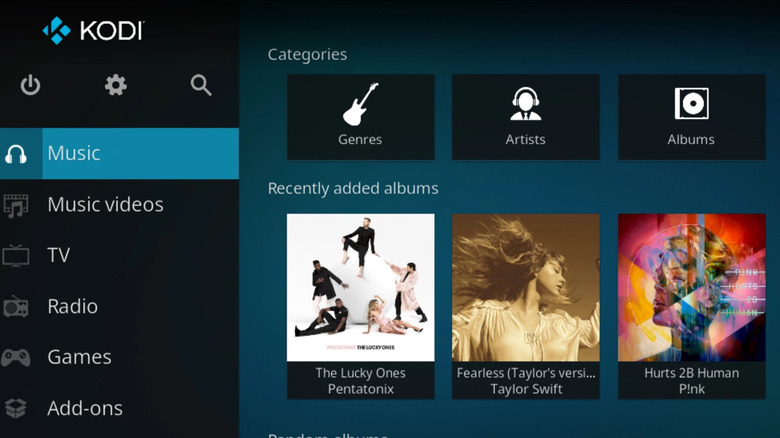Click the Music videos film-note icon
Viewport: 780px width, 438px height.
coord(16,205)
